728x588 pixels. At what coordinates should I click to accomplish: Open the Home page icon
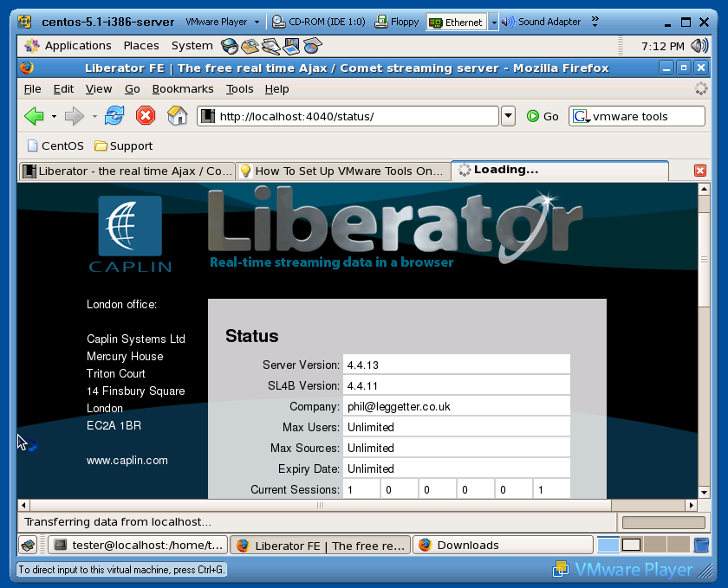click(177, 115)
